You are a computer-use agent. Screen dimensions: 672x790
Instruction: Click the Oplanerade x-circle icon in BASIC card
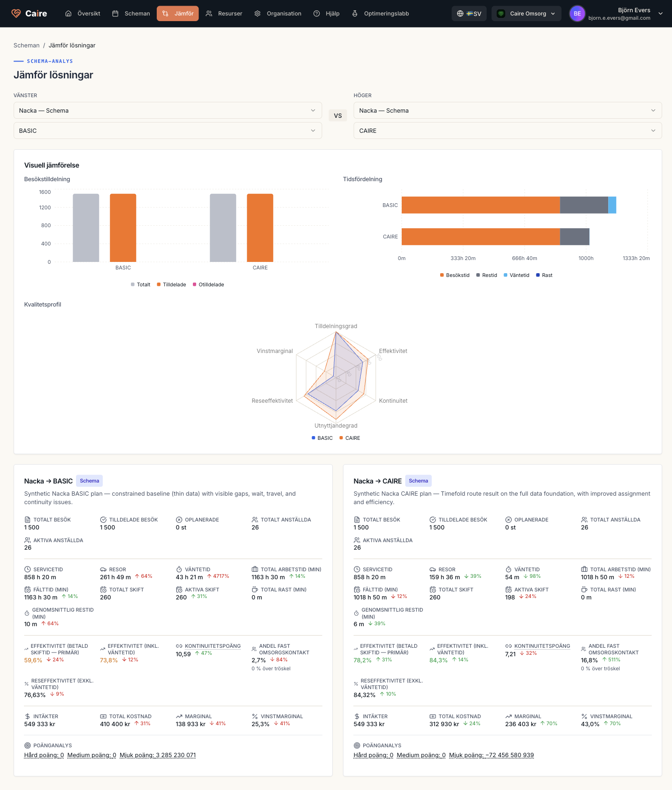click(x=179, y=520)
